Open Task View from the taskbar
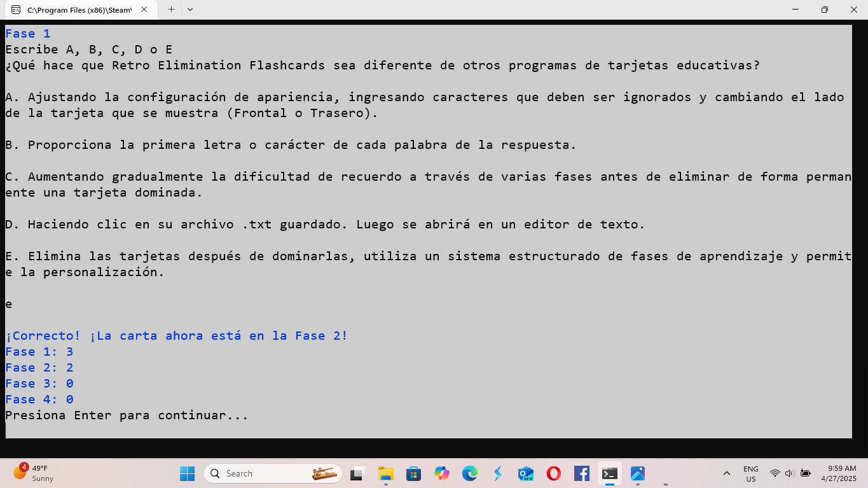 click(x=357, y=473)
